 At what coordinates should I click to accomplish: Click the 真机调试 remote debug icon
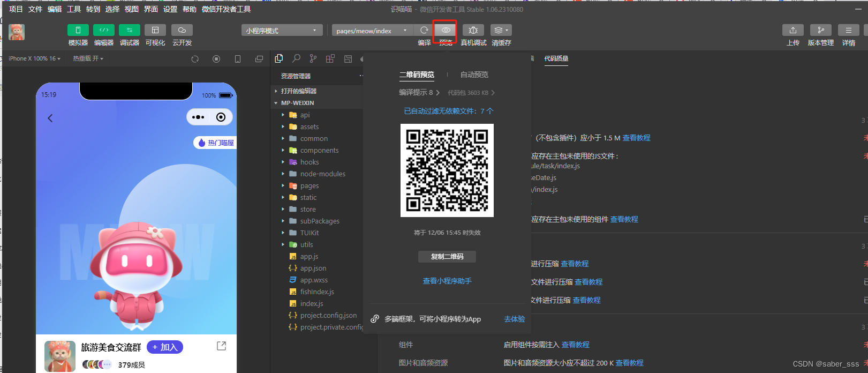tap(473, 30)
